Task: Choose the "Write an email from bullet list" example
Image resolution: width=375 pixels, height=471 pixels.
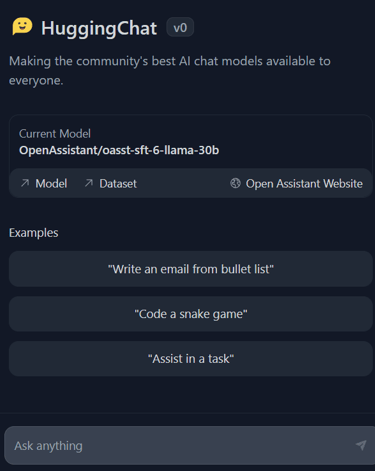Action: pyautogui.click(x=191, y=269)
